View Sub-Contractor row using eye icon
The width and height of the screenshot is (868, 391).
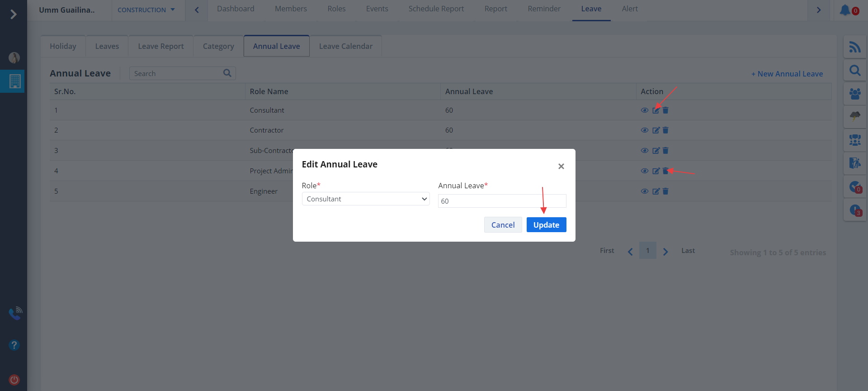tap(645, 151)
